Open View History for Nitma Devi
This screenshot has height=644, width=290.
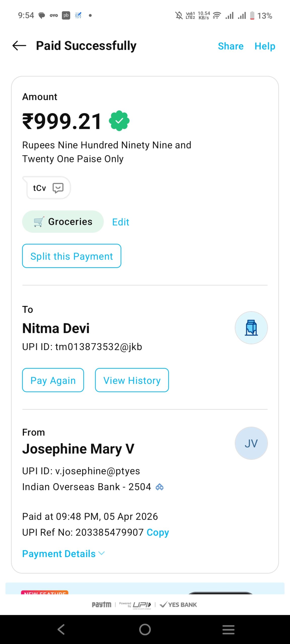coord(132,380)
